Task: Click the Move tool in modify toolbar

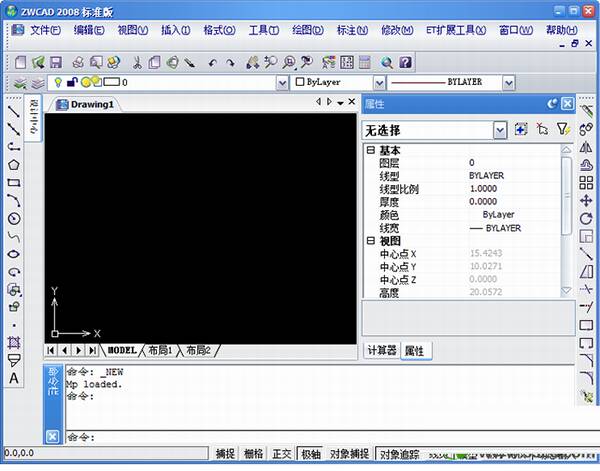Action: point(586,200)
